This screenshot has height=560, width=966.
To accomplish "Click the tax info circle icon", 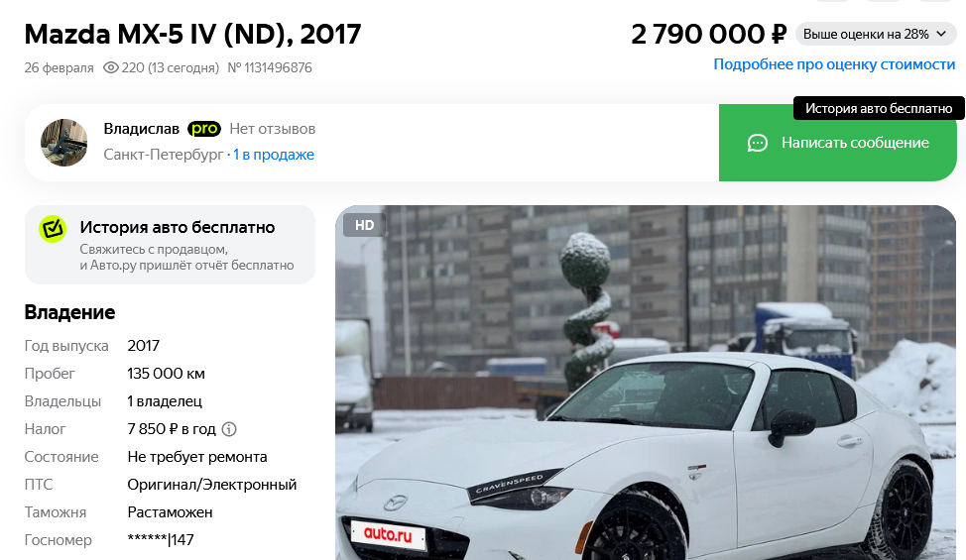I will (x=229, y=429).
